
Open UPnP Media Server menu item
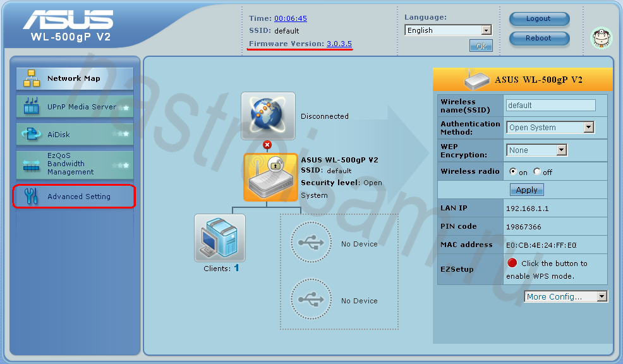[x=75, y=107]
